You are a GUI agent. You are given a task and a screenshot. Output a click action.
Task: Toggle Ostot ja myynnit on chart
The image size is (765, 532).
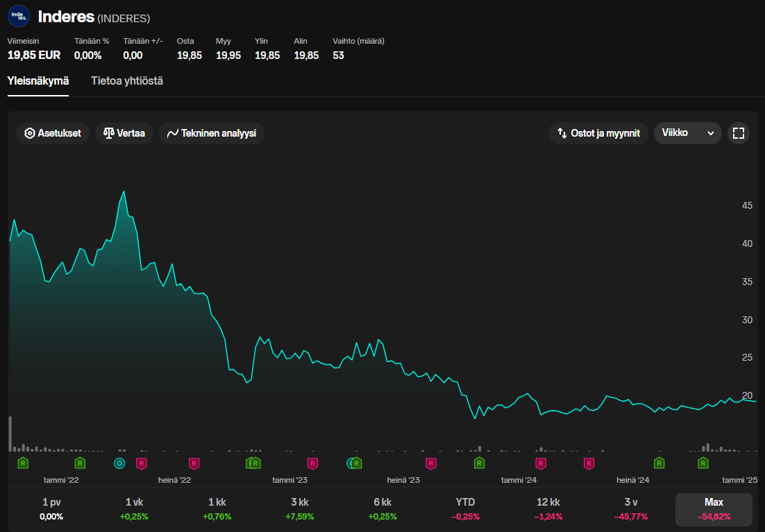(x=598, y=133)
